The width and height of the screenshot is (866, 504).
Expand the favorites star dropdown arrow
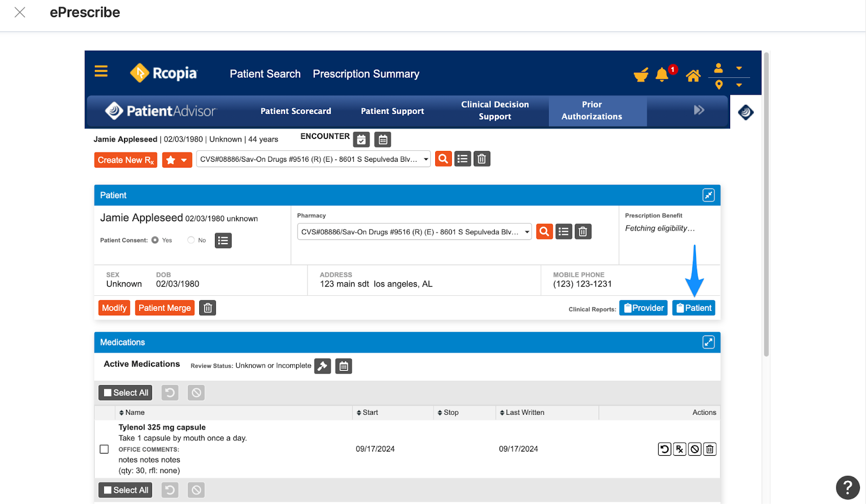click(x=184, y=160)
